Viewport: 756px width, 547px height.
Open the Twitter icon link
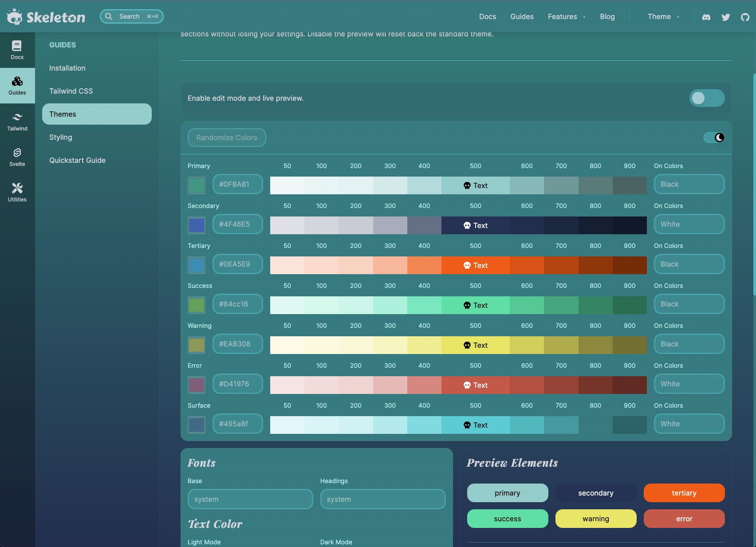tap(726, 17)
